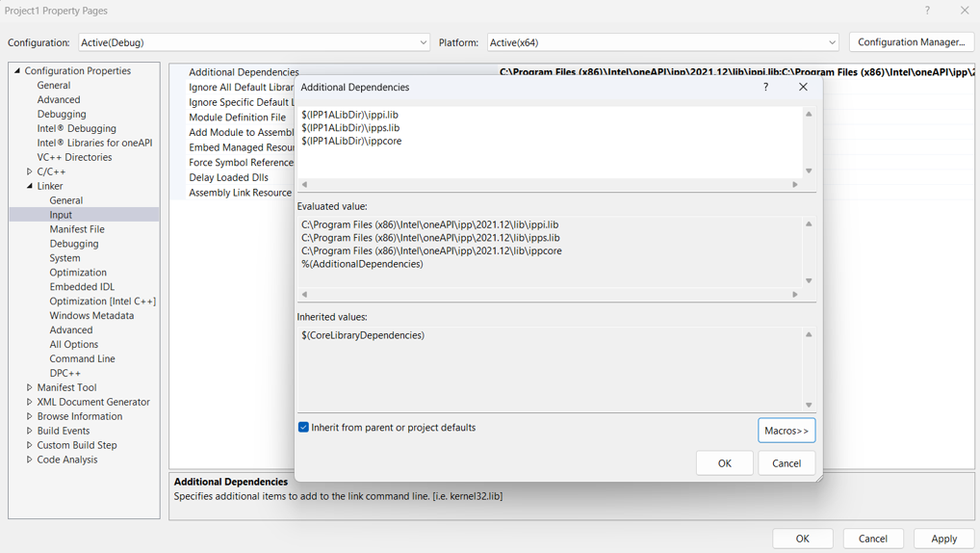This screenshot has height=553, width=980.
Task: Open the Configuration dropdown
Action: (x=254, y=42)
